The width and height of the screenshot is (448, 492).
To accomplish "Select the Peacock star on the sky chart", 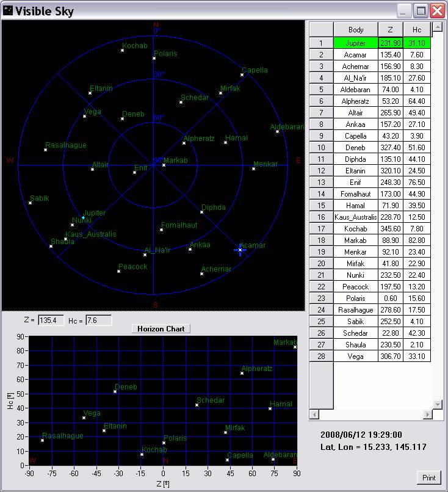I will point(118,271).
